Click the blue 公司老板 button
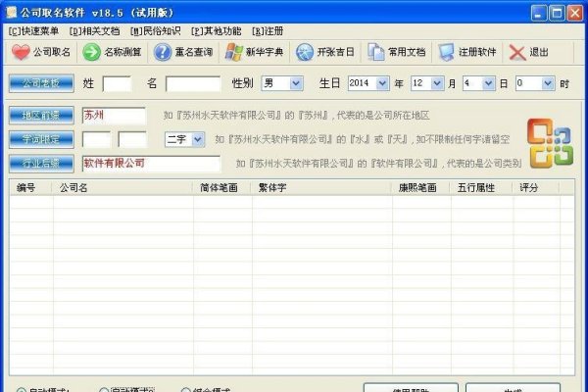The image size is (588, 392). 41,83
